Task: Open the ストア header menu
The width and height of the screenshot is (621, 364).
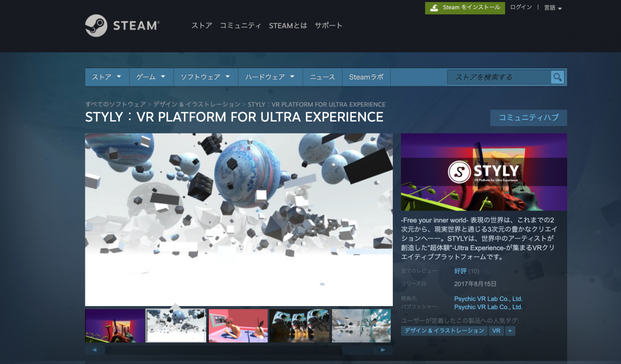Action: pyautogui.click(x=202, y=25)
